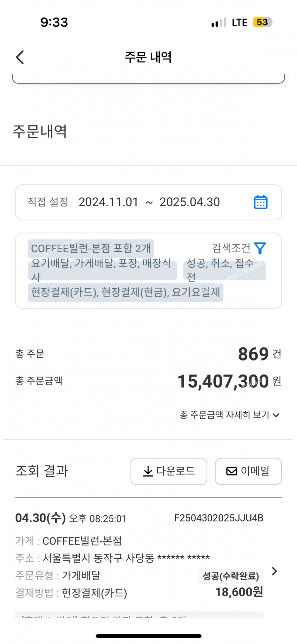The width and height of the screenshot is (297, 644).
Task: Tap the 성공(수락완료) status badge
Action: (231, 576)
